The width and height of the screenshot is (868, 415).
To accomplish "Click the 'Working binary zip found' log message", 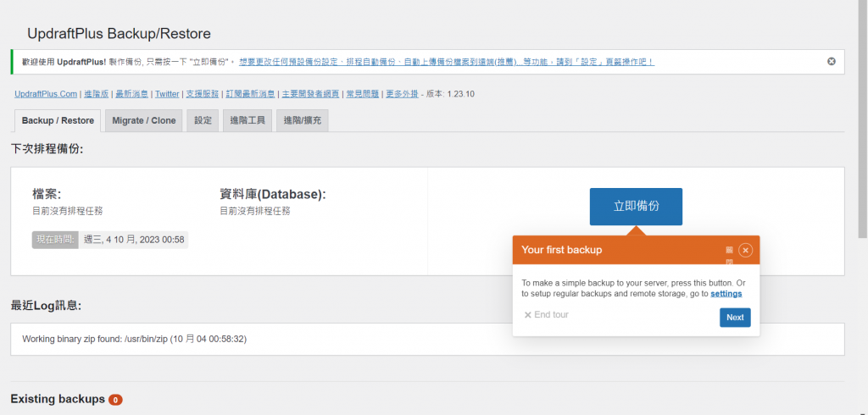I will pos(135,339).
